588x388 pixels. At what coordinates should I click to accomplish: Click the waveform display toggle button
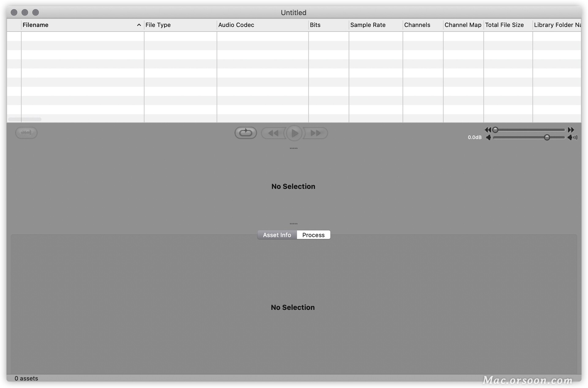(26, 133)
